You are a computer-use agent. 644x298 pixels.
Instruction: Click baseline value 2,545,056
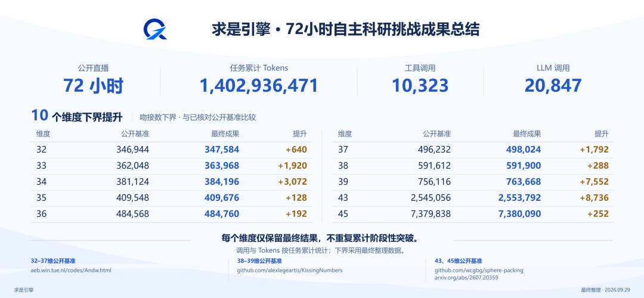(431, 198)
